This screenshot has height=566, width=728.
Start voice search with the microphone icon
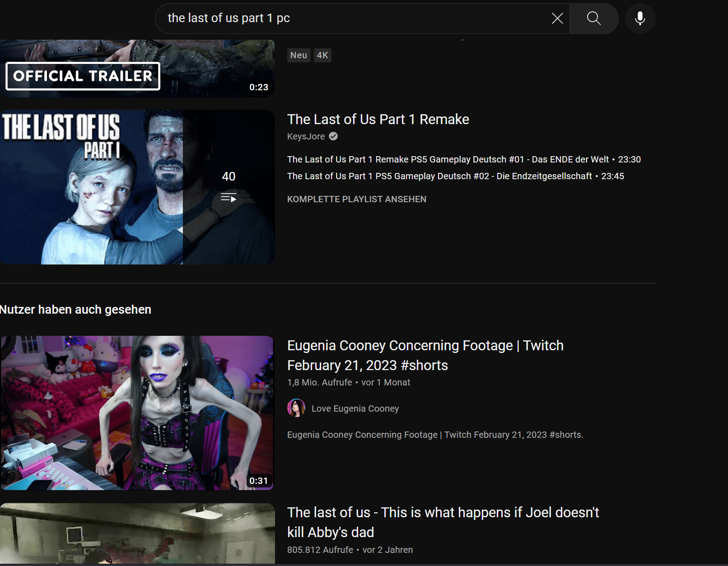tap(640, 18)
